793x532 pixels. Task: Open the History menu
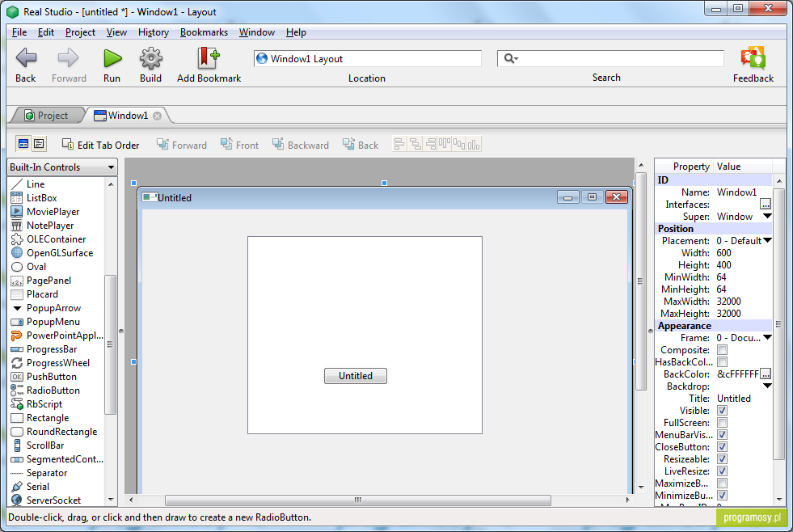click(154, 32)
